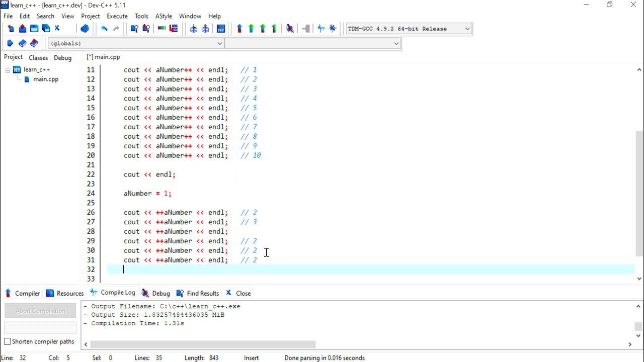This screenshot has width=644, height=362.
Task: Click compile log's right scroll arrow
Action: point(630,344)
